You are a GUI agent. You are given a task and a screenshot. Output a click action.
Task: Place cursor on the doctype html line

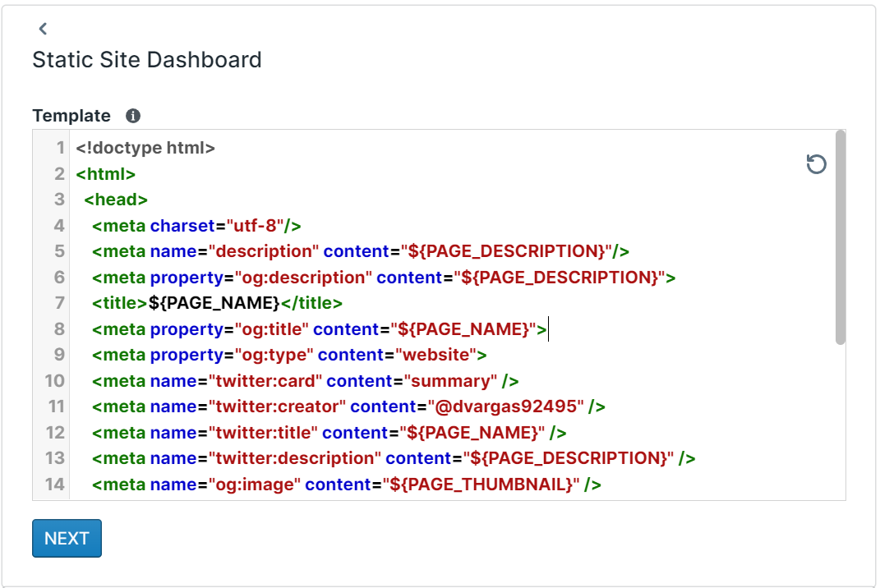(x=145, y=149)
